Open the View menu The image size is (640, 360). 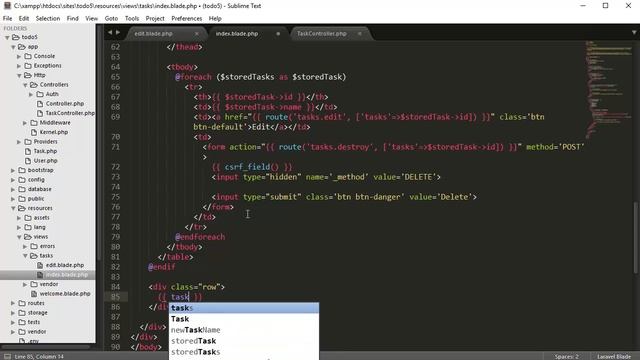pos(91,18)
